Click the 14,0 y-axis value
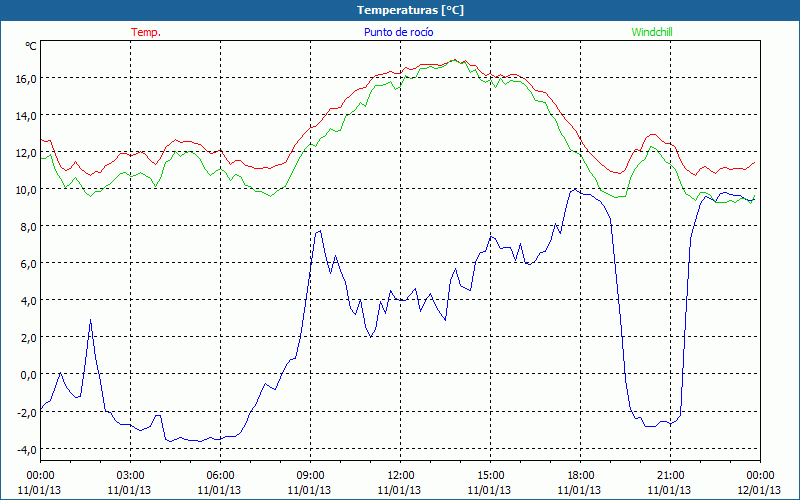Screen dimensions: 800x500 tap(26, 115)
